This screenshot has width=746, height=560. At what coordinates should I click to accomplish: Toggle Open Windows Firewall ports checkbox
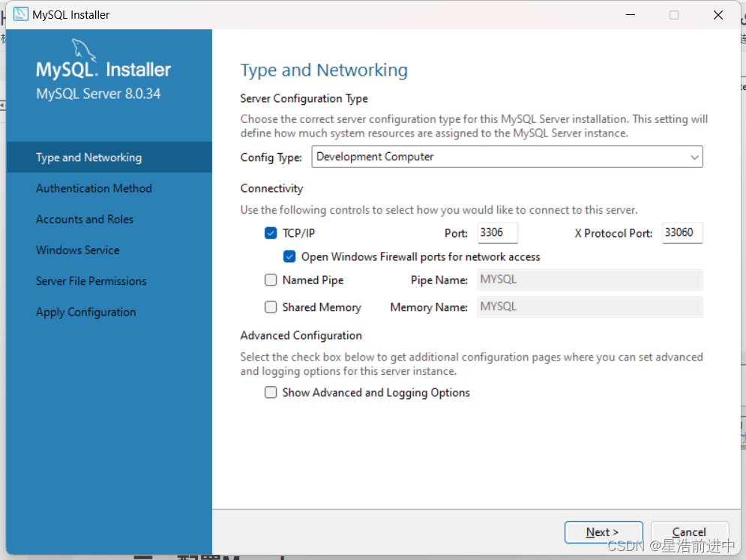[289, 257]
